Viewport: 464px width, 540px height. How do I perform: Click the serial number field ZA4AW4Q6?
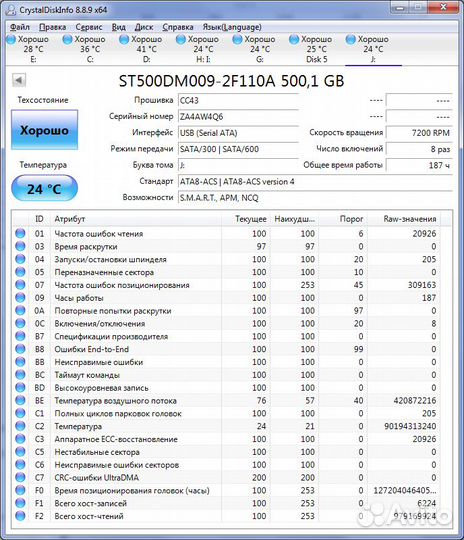point(238,116)
